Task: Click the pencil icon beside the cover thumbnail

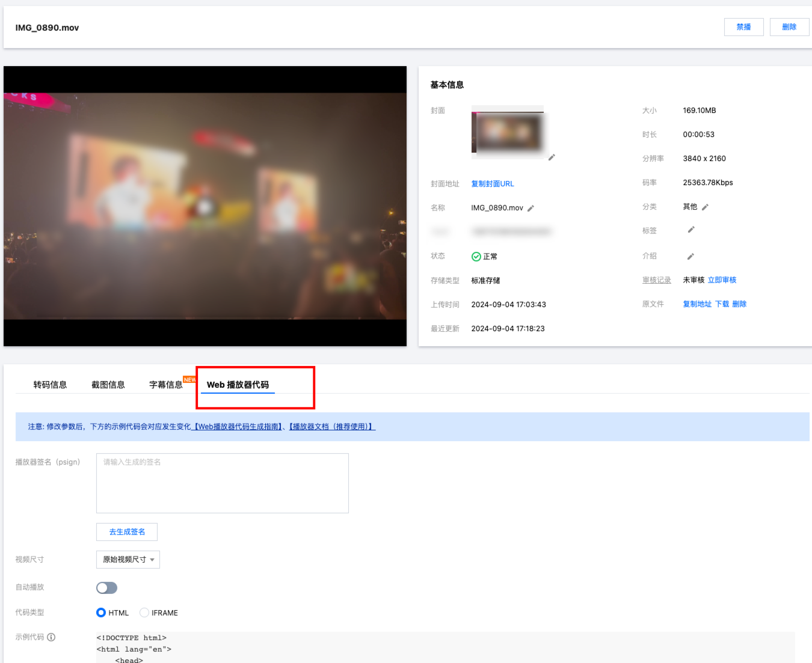Action: coord(552,157)
